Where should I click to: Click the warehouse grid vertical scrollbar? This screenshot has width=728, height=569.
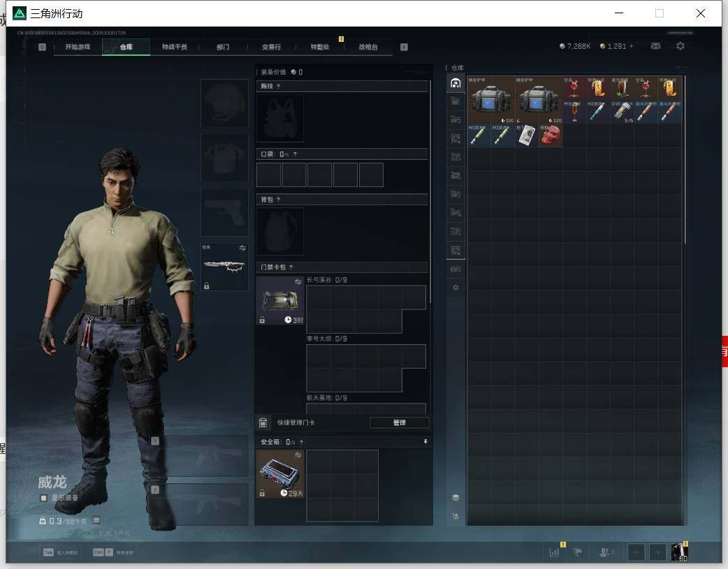click(x=685, y=160)
